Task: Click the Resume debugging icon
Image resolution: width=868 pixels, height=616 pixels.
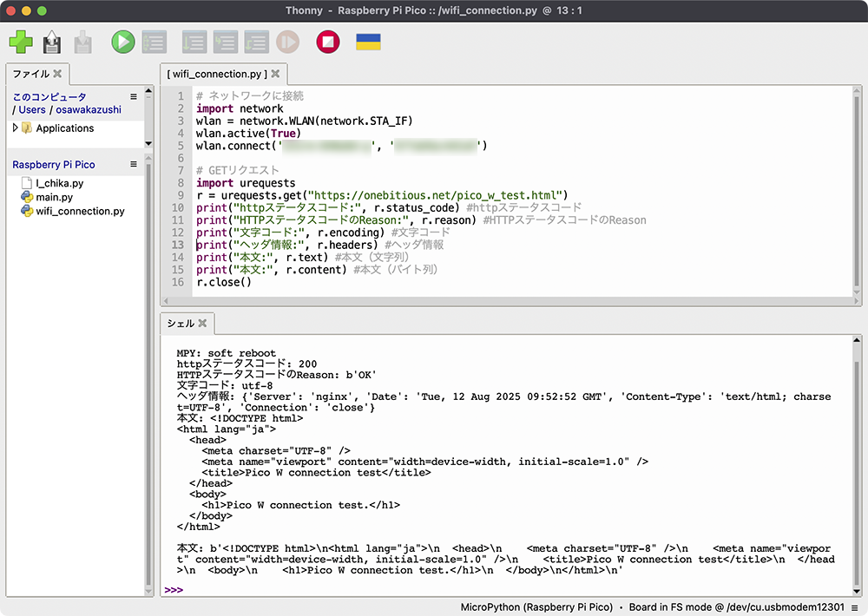Action: coord(287,42)
